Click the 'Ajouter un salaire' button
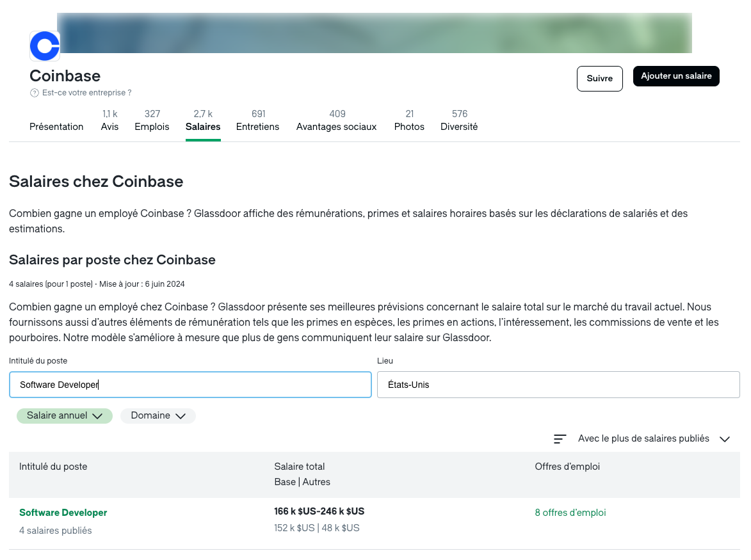Viewport: 751px width, 560px height. pyautogui.click(x=676, y=76)
